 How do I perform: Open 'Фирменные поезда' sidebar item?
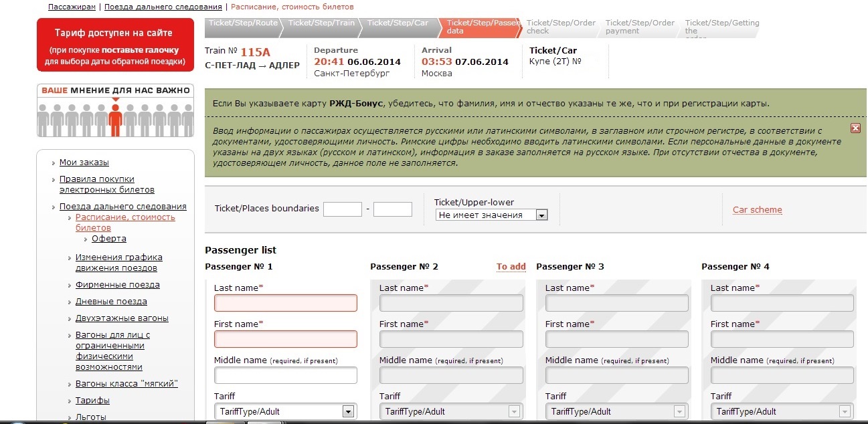click(117, 285)
